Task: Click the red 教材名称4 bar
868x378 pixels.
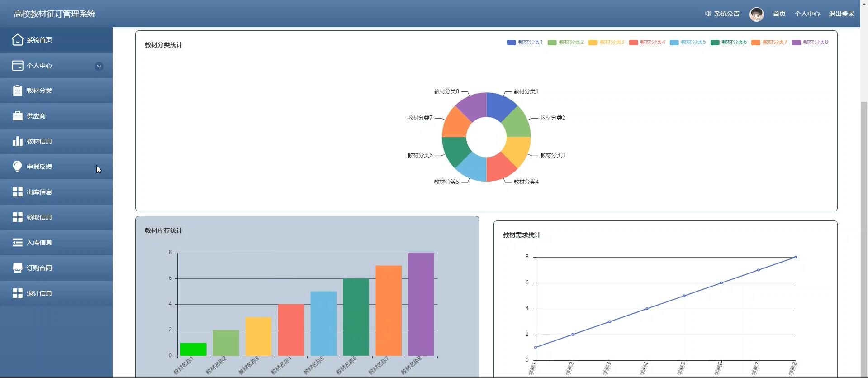Action: click(x=291, y=330)
